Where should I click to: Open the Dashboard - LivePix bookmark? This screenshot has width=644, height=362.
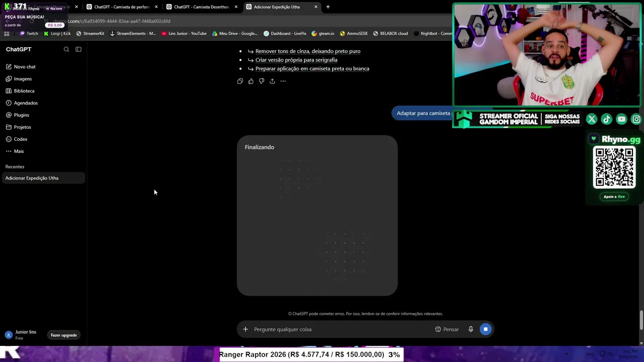pos(285,34)
